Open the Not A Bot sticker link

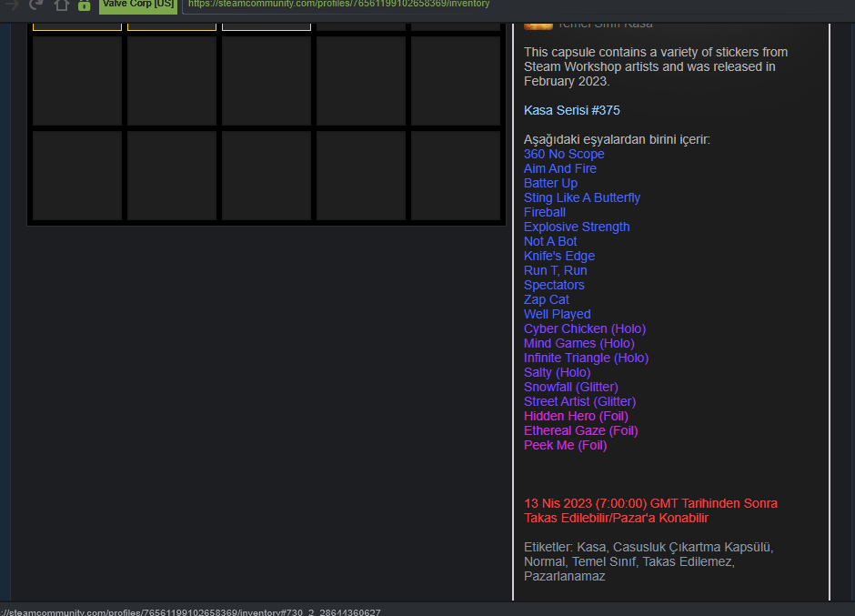click(x=550, y=242)
